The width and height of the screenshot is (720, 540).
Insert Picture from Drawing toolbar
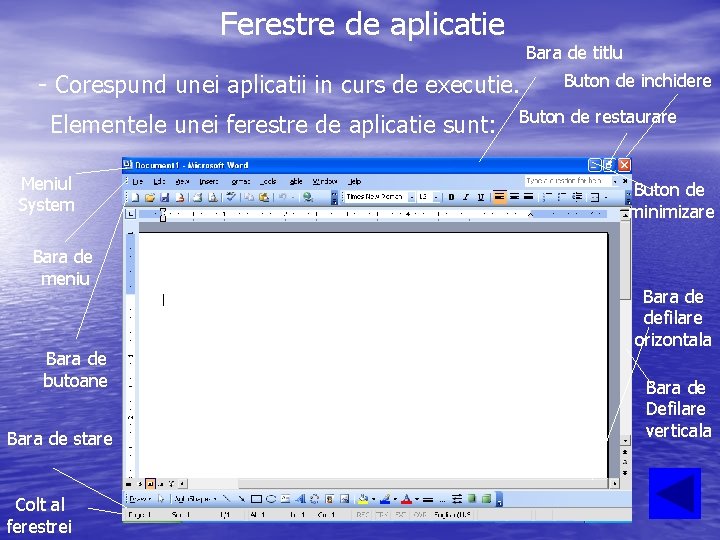tap(344, 499)
